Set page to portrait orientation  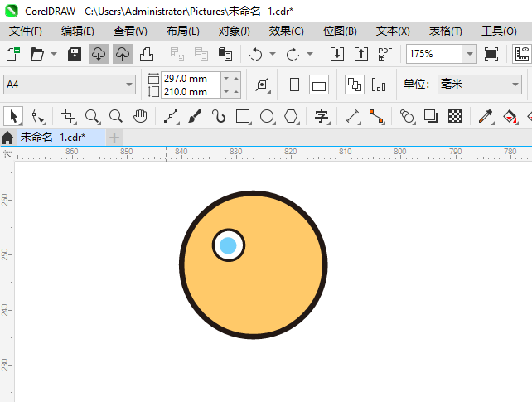294,85
